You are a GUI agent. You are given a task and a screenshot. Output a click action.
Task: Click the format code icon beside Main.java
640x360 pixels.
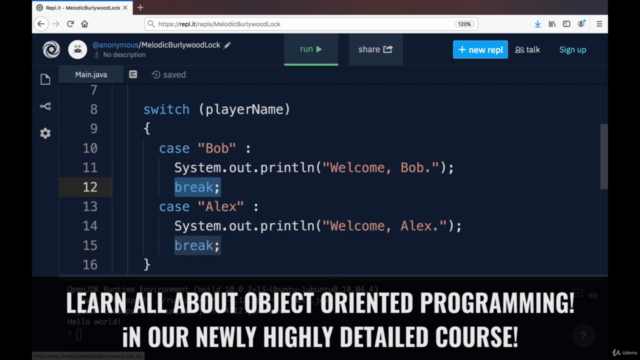click(133, 74)
